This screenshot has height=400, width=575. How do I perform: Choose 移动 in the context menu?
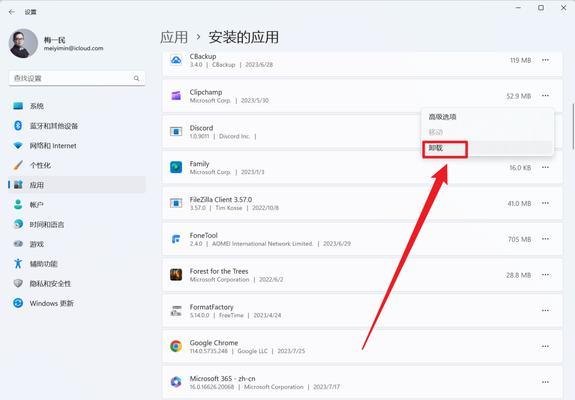[x=487, y=132]
